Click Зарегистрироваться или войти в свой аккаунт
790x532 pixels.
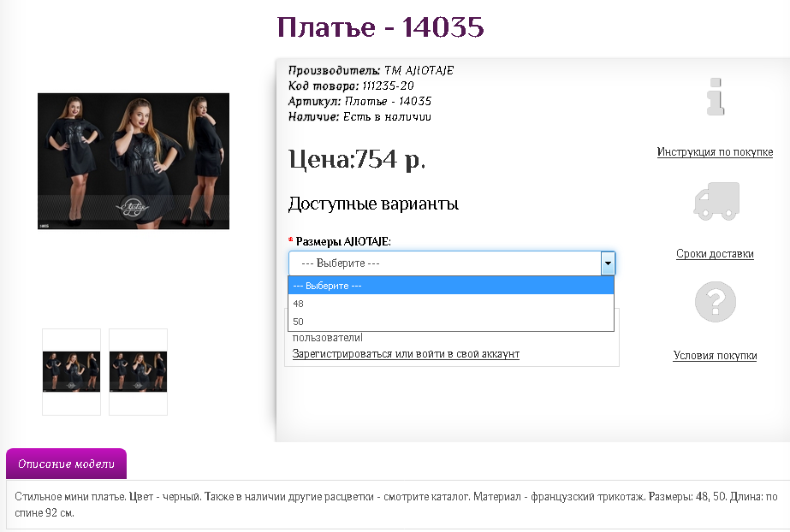(406, 354)
